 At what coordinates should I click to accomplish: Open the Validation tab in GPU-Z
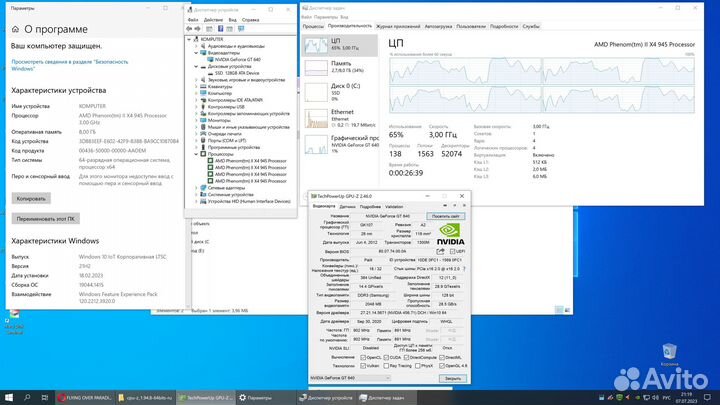(x=394, y=207)
